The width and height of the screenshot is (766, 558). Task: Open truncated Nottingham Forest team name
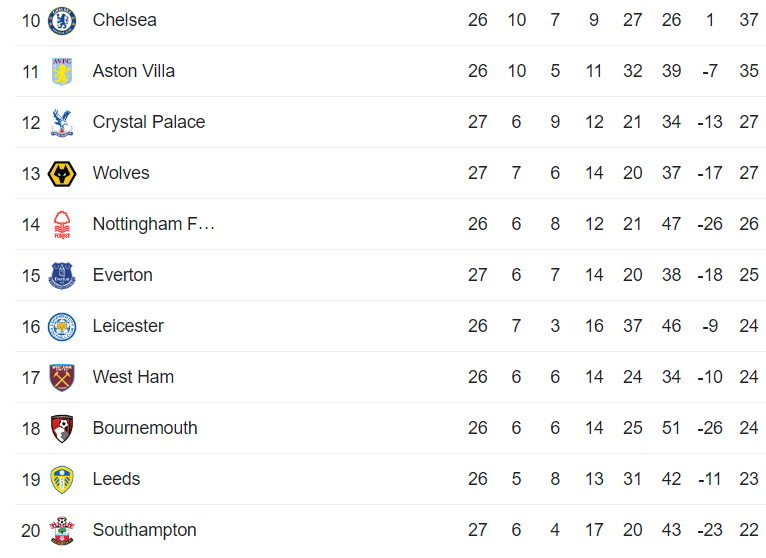[x=153, y=224]
